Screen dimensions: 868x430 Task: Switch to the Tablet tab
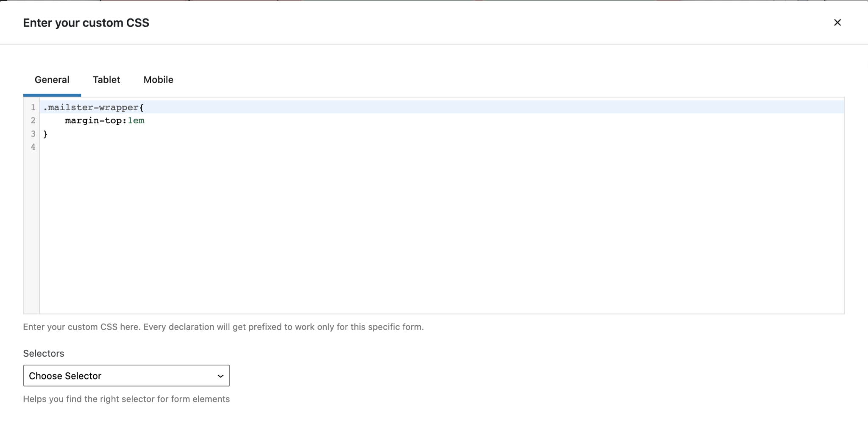106,80
